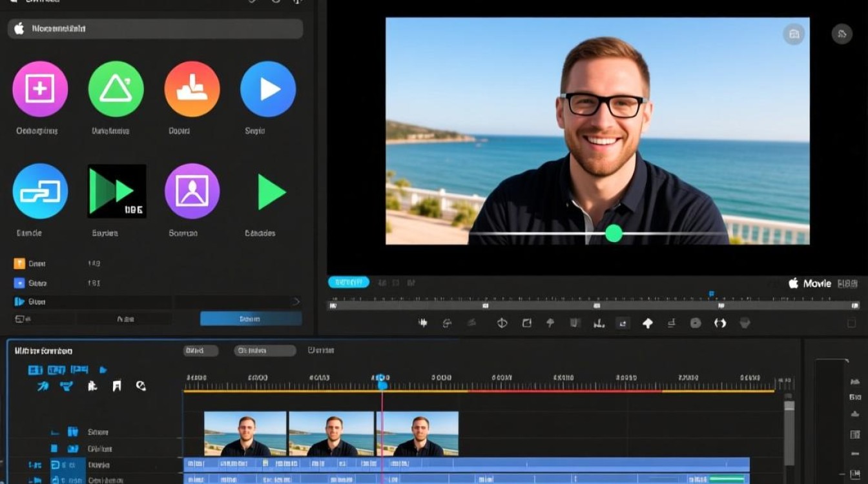Viewport: 868px width, 484px height.
Task: Click the first gray pill tab above the timeline
Action: pyautogui.click(x=201, y=350)
